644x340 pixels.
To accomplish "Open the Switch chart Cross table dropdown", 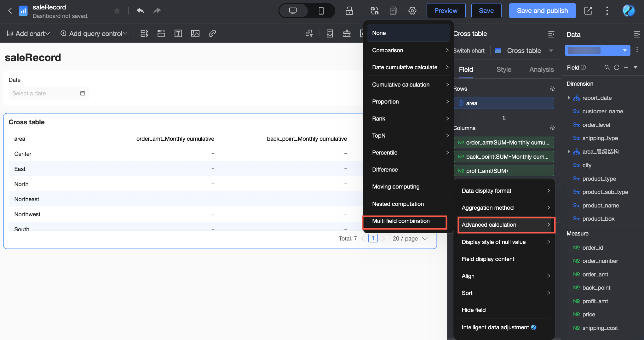I will 522,51.
